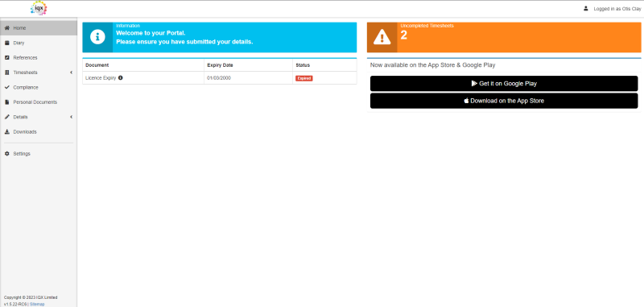This screenshot has width=644, height=307.
Task: Open the Personal Documents menu item
Action: 39,102
